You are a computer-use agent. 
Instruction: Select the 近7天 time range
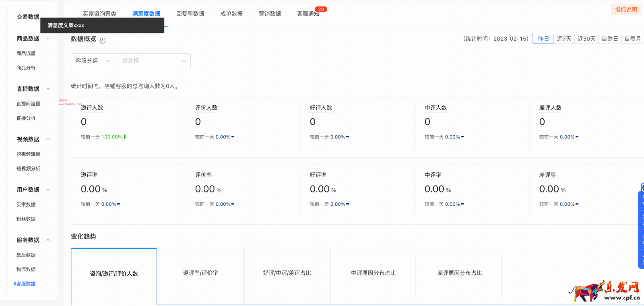point(564,39)
